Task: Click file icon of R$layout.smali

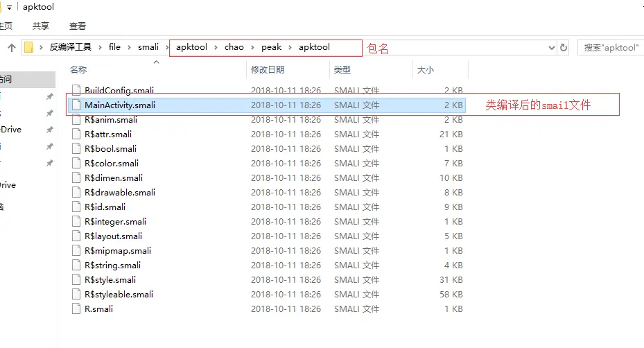Action: 76,236
